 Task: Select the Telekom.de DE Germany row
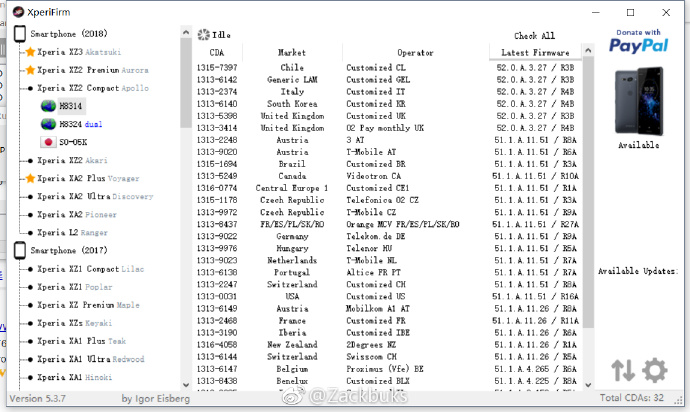pyautogui.click(x=387, y=236)
